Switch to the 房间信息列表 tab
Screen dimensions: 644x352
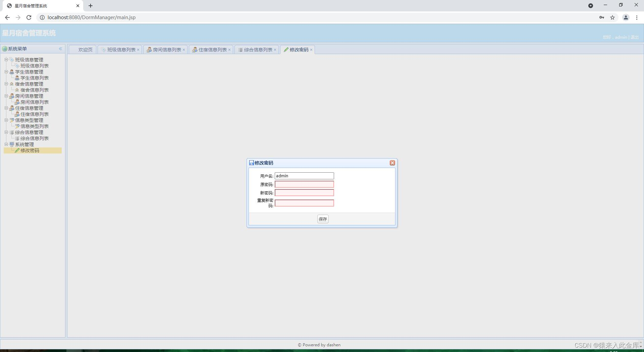pyautogui.click(x=165, y=50)
